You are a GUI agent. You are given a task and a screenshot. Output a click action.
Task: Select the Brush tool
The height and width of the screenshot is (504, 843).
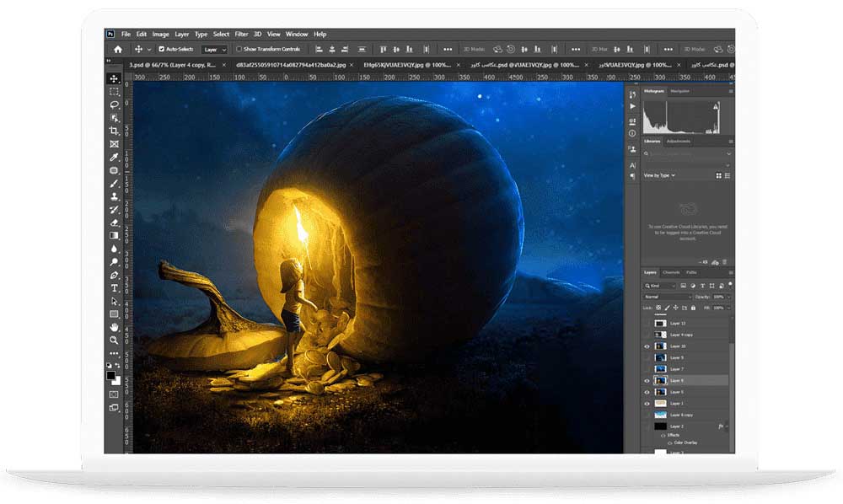pyautogui.click(x=114, y=183)
